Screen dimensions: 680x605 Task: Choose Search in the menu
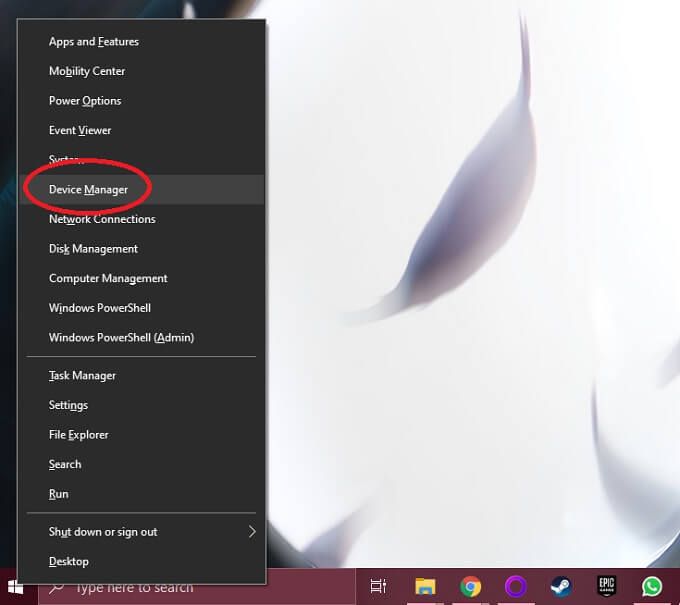141,464
